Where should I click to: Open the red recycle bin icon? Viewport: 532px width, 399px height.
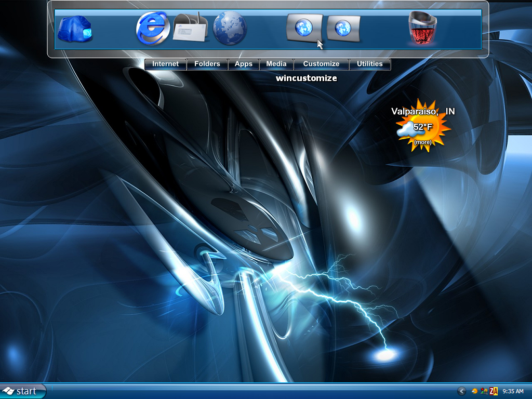(423, 28)
